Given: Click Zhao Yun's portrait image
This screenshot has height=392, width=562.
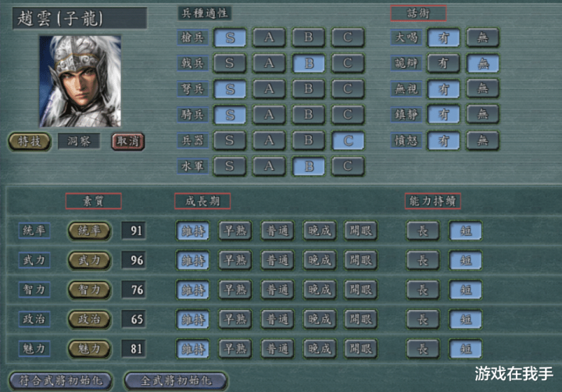Looking at the screenshot, I should (81, 81).
